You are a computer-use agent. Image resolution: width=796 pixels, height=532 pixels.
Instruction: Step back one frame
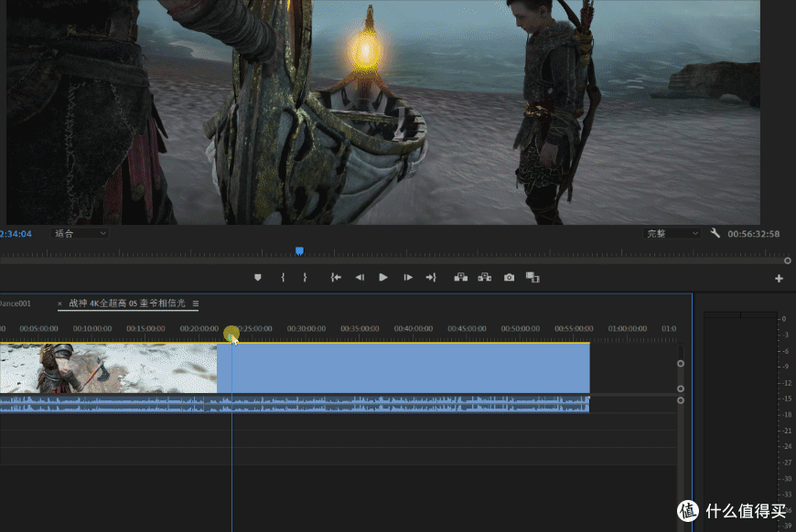[360, 277]
